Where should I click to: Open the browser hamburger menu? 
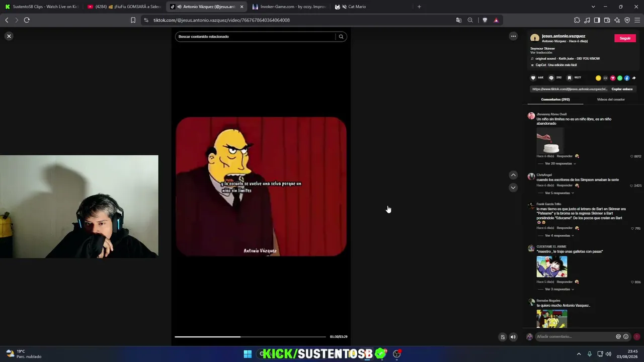tap(637, 20)
